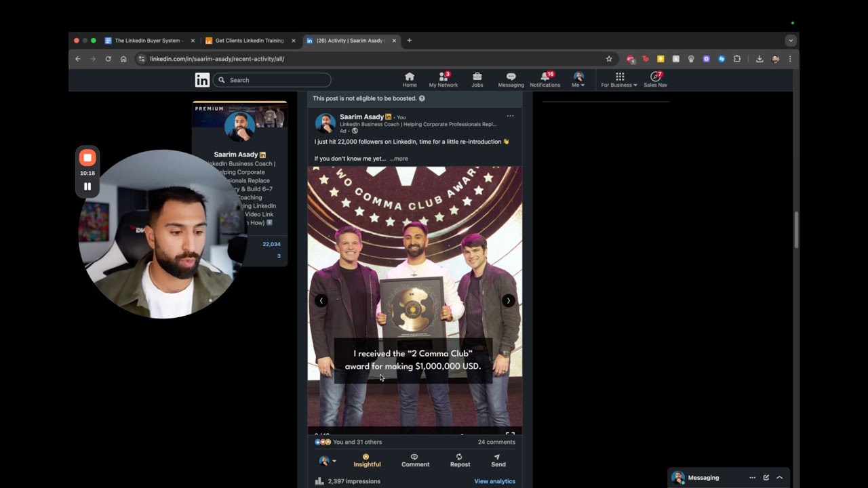Click Repost on the post

click(x=460, y=460)
